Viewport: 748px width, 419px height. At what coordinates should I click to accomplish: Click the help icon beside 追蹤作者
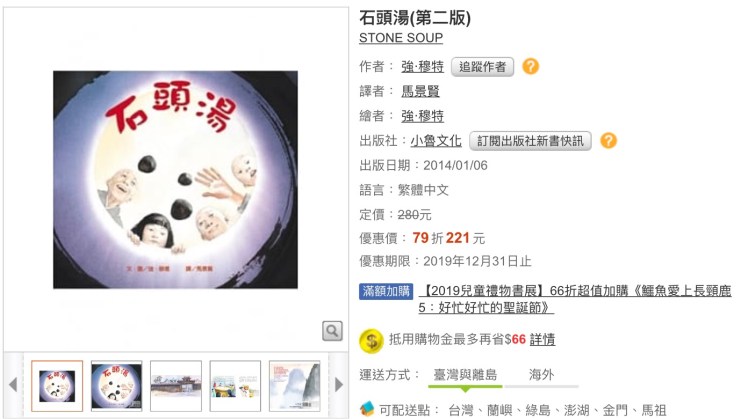tap(530, 66)
